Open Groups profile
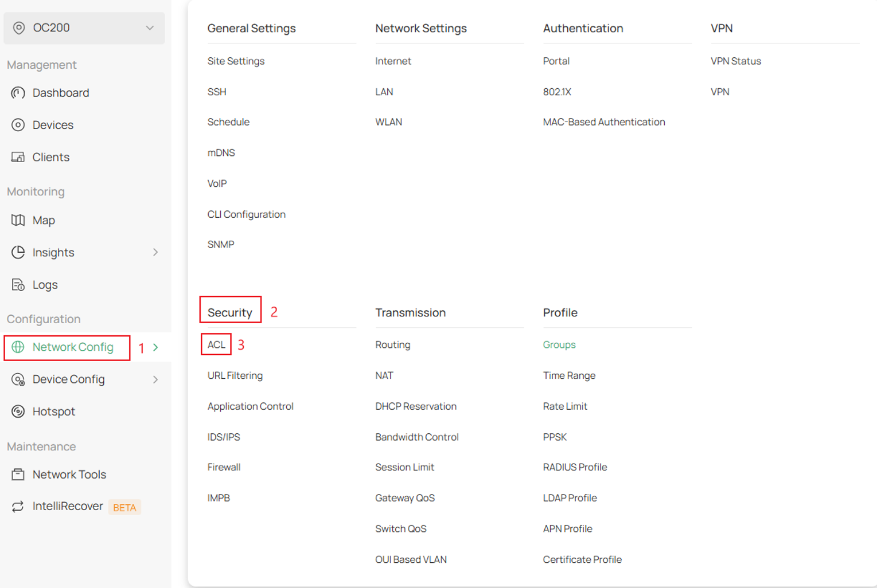This screenshot has height=588, width=877. pos(559,344)
